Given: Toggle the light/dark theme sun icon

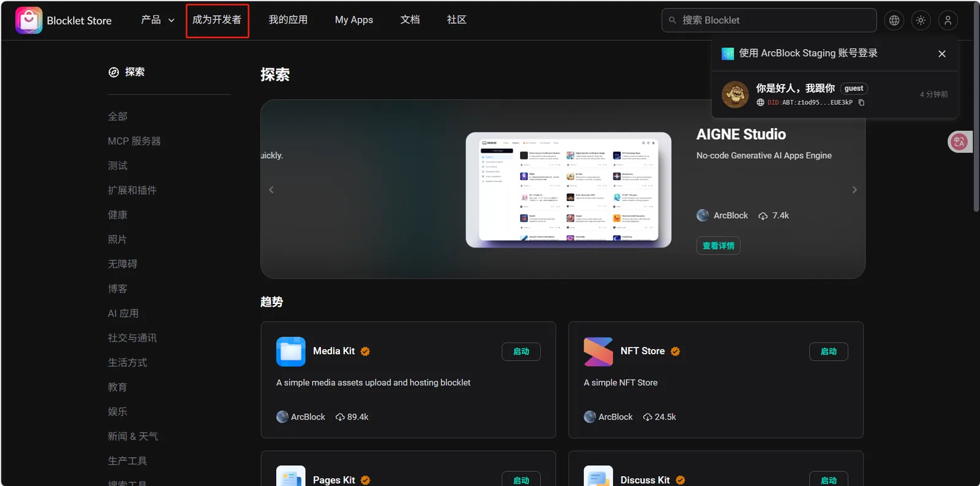Looking at the screenshot, I should coord(921,20).
